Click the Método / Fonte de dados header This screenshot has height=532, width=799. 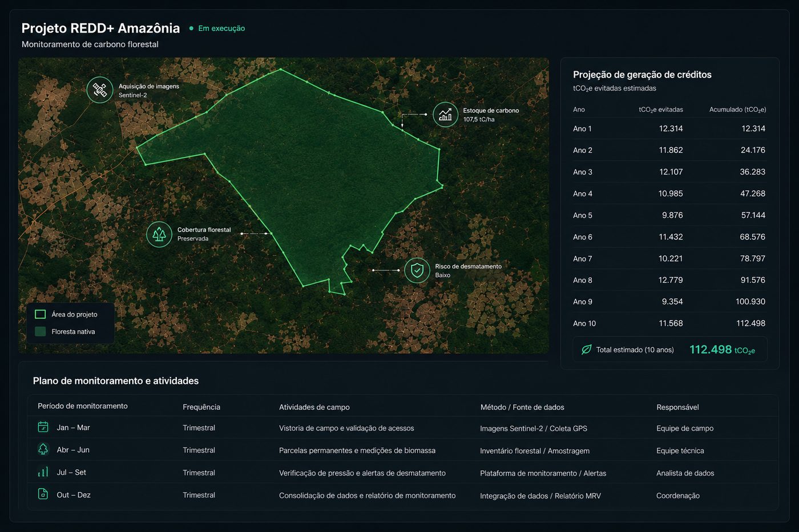click(x=522, y=407)
